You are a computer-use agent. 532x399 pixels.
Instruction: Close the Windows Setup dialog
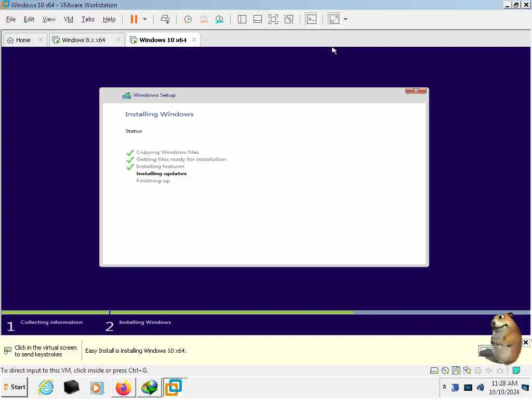[x=416, y=90]
